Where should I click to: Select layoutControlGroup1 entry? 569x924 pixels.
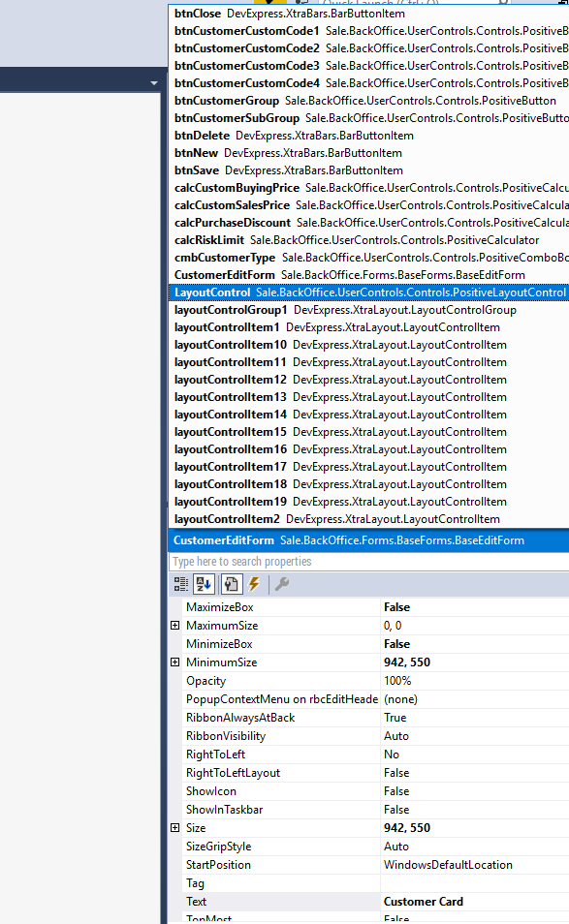[369, 310]
